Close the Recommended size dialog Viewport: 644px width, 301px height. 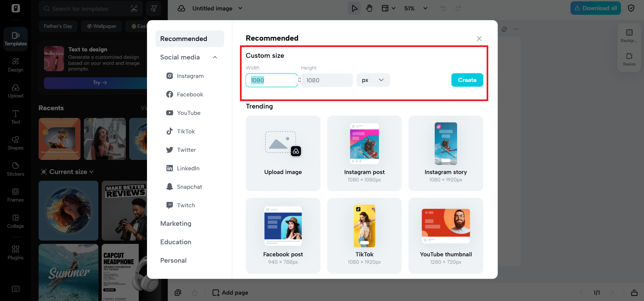[x=479, y=39]
